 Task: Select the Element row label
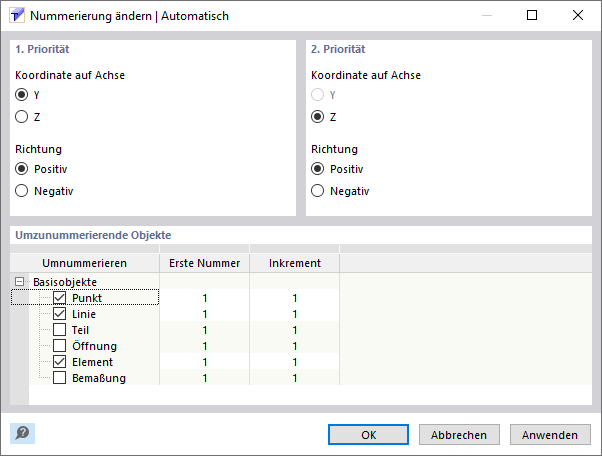coord(93,362)
